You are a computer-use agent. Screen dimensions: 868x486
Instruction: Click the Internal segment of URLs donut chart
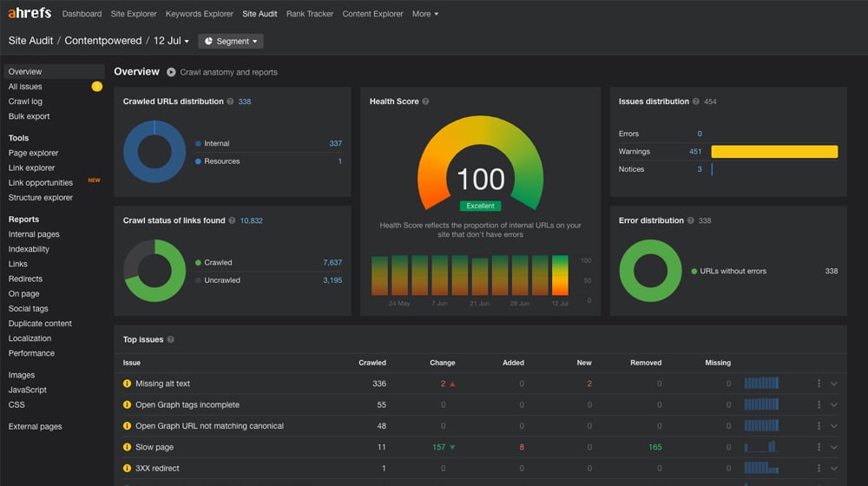pyautogui.click(x=130, y=152)
